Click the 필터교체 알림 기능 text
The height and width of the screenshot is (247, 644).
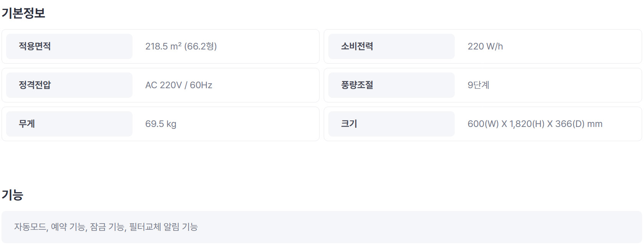click(164, 227)
